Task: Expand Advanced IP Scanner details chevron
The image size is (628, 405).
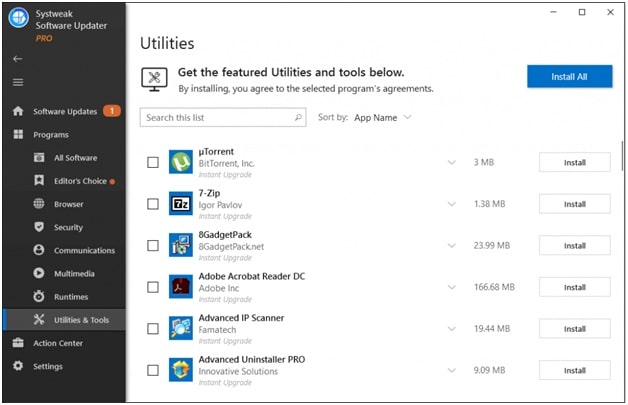Action: point(451,329)
